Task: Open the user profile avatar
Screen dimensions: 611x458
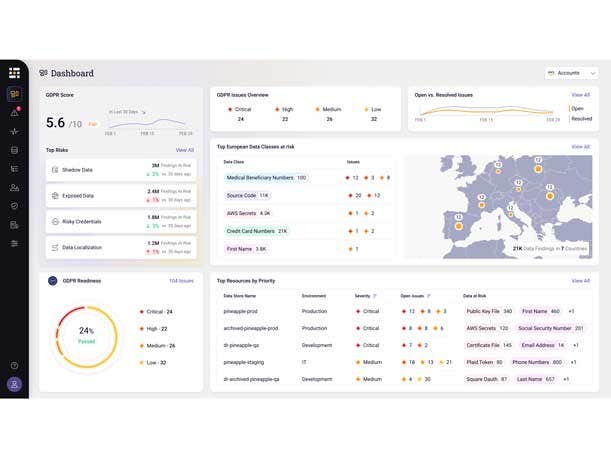Action: click(14, 384)
